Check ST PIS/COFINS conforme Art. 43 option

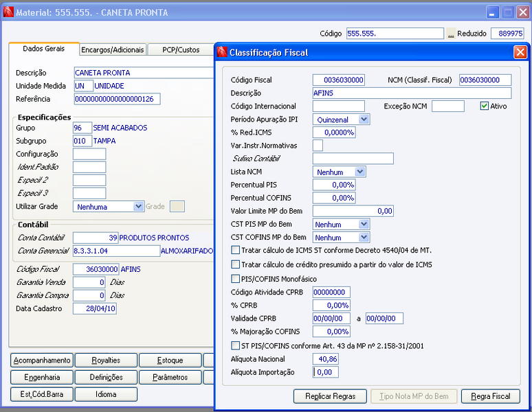click(x=235, y=345)
